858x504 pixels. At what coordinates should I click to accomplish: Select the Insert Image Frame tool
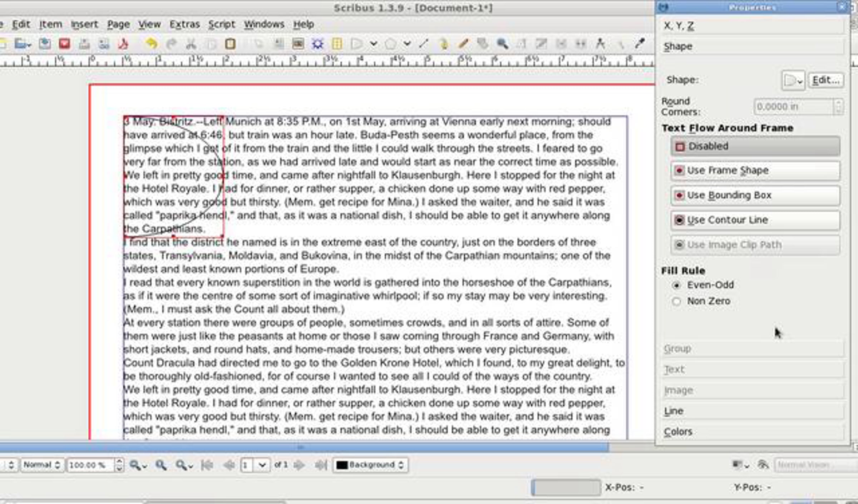coord(298,44)
